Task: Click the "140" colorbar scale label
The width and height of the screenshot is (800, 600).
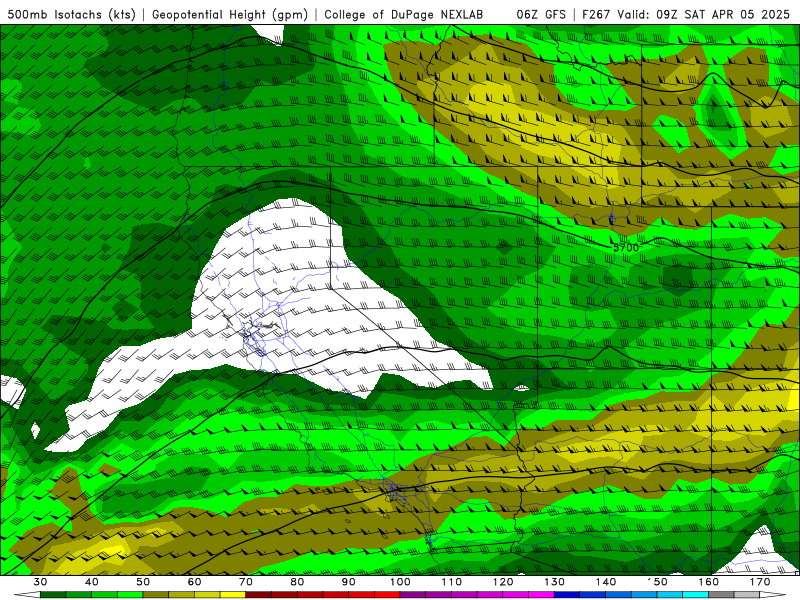Action: pos(606,582)
